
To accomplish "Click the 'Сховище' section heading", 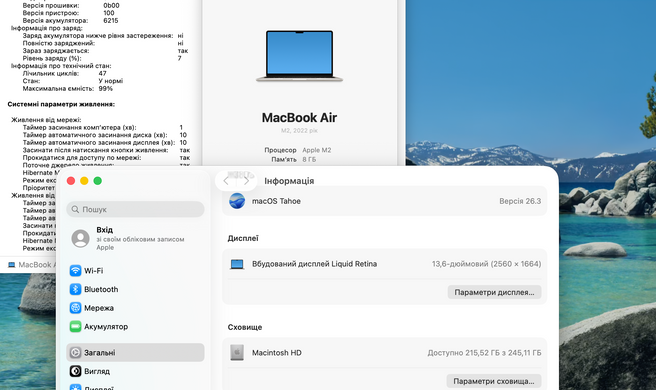I will click(245, 327).
